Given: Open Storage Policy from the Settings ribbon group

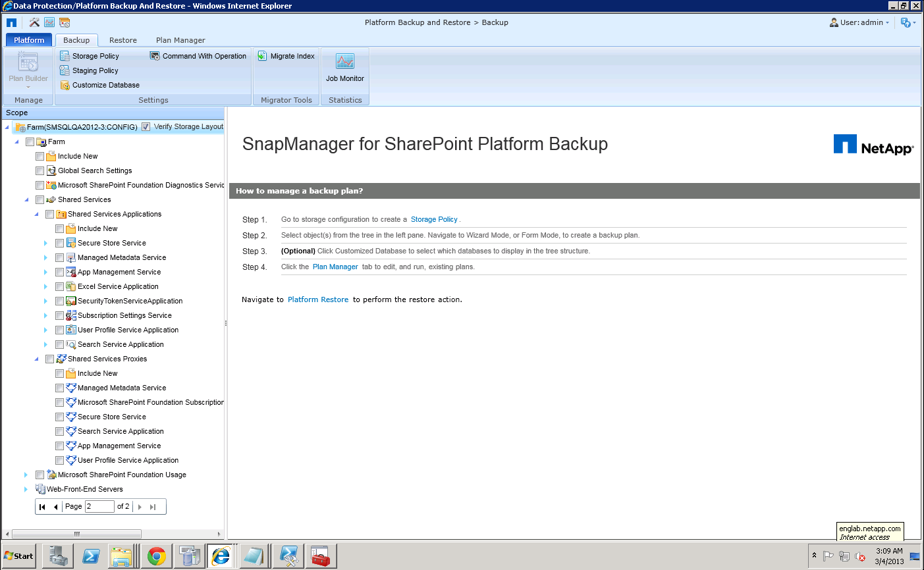Looking at the screenshot, I should click(90, 56).
